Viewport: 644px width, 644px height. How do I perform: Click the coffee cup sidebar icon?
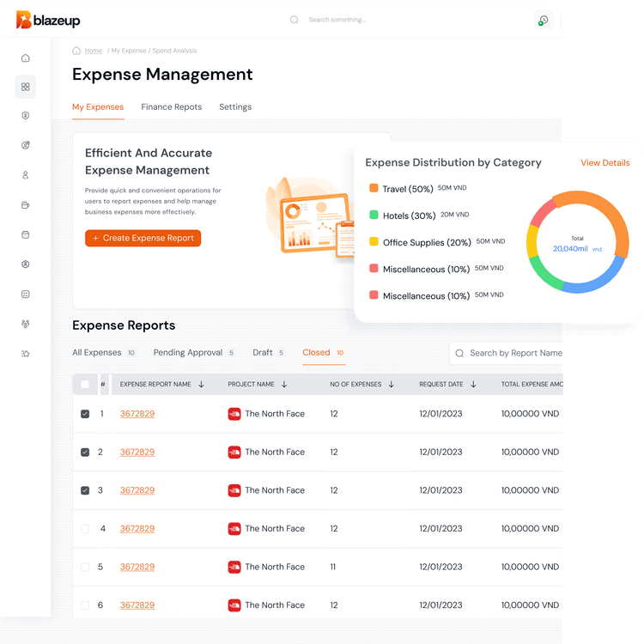tap(26, 205)
